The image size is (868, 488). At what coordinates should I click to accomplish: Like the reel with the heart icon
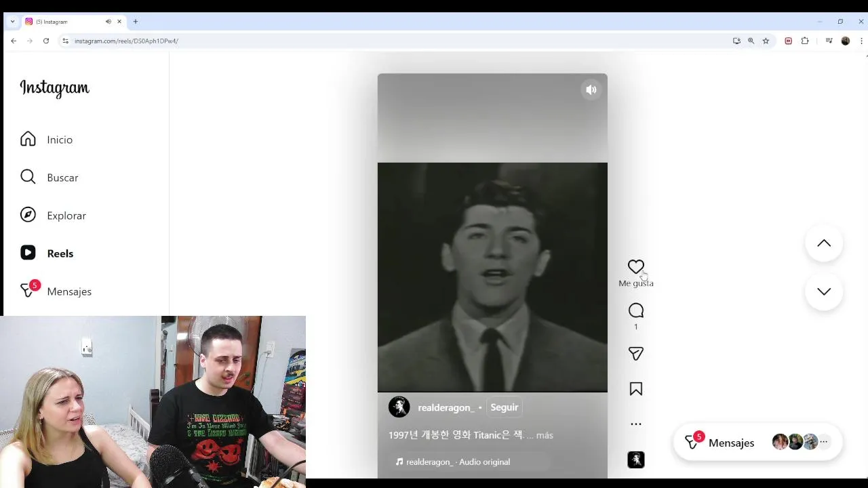(x=635, y=267)
